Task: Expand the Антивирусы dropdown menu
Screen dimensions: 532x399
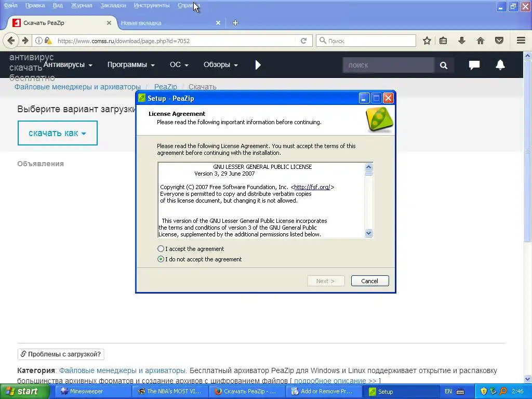Action: (68, 64)
